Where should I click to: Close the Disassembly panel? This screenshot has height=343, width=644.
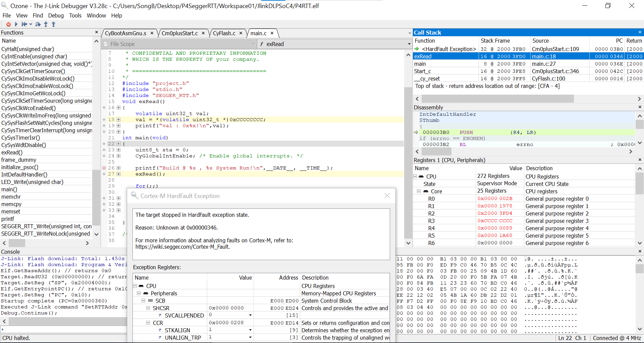click(x=640, y=107)
